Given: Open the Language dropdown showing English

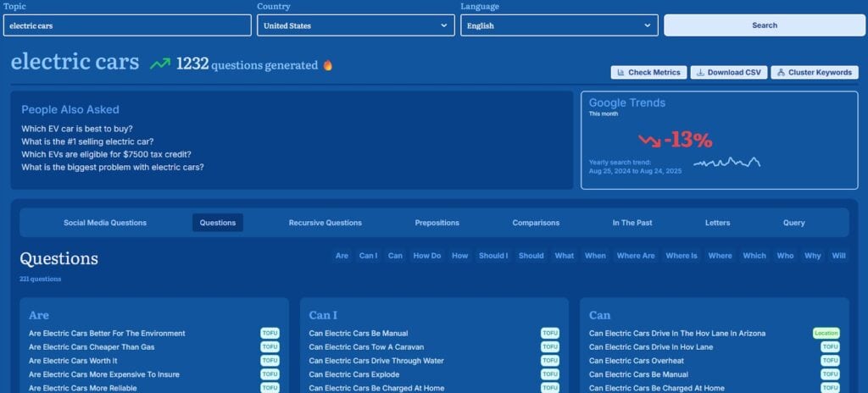Looking at the screenshot, I should tap(559, 25).
